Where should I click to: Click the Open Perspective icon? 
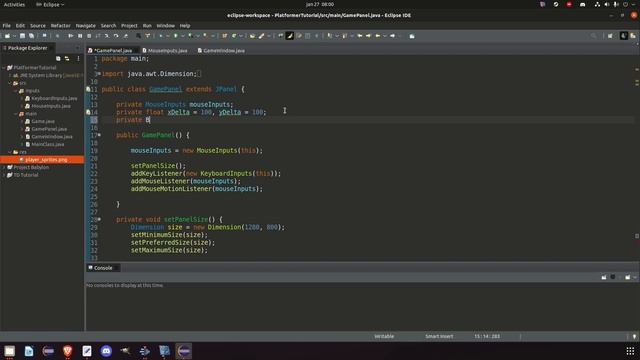point(610,36)
